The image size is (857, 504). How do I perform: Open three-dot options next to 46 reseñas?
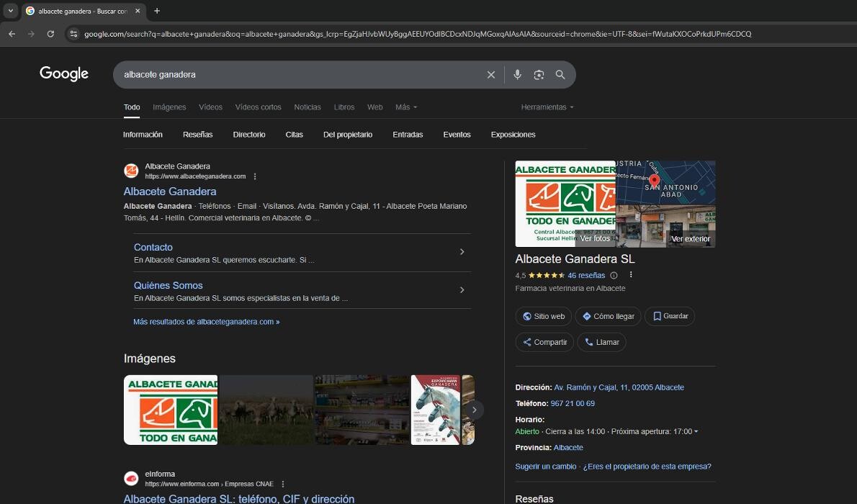coord(631,275)
